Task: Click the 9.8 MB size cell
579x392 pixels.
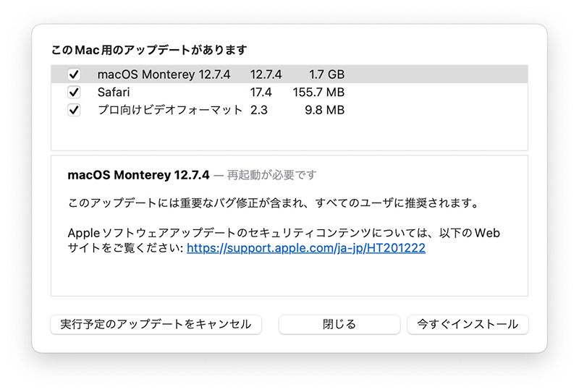Action: 324,110
